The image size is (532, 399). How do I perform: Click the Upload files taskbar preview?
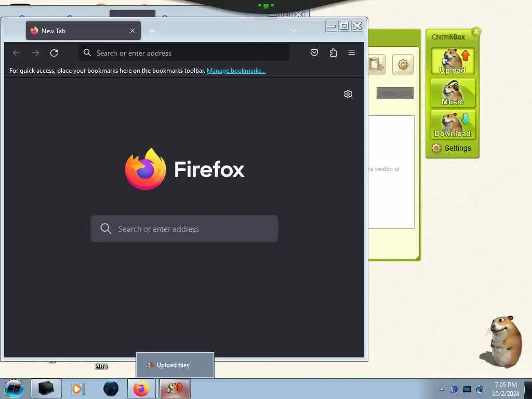pyautogui.click(x=175, y=365)
